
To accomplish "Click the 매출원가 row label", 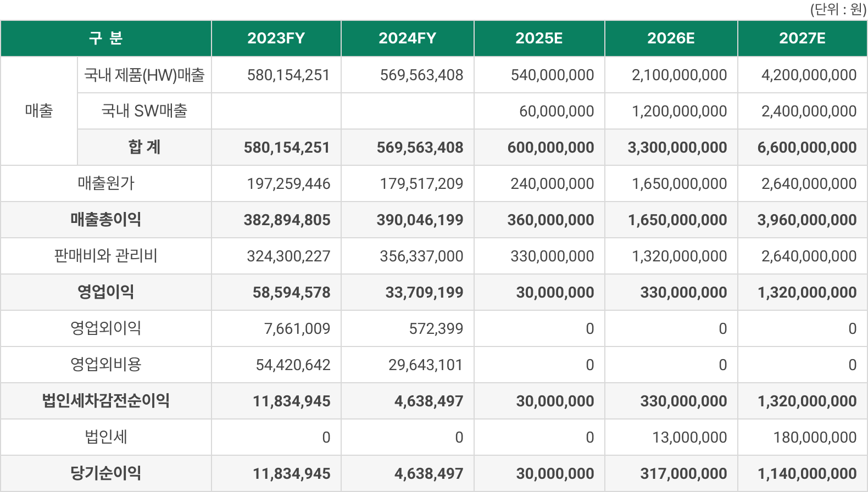I will (106, 183).
